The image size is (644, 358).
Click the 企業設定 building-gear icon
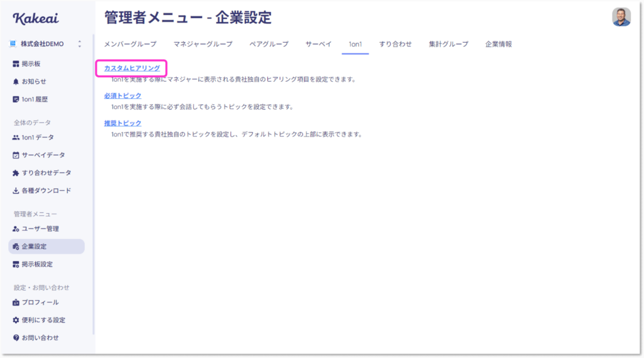[x=16, y=246]
